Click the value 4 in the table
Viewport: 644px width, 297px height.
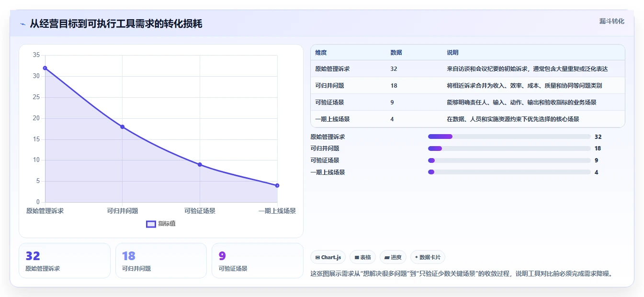point(392,119)
